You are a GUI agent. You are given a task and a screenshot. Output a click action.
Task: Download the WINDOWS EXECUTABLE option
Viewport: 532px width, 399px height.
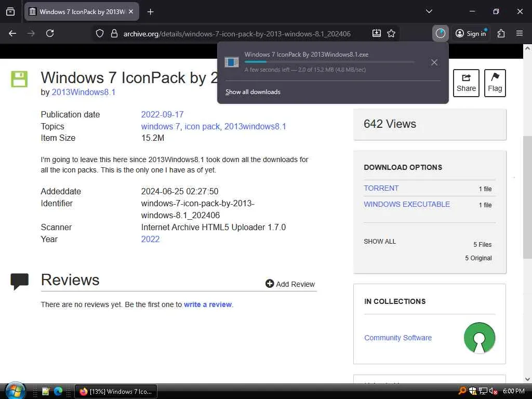(x=407, y=204)
